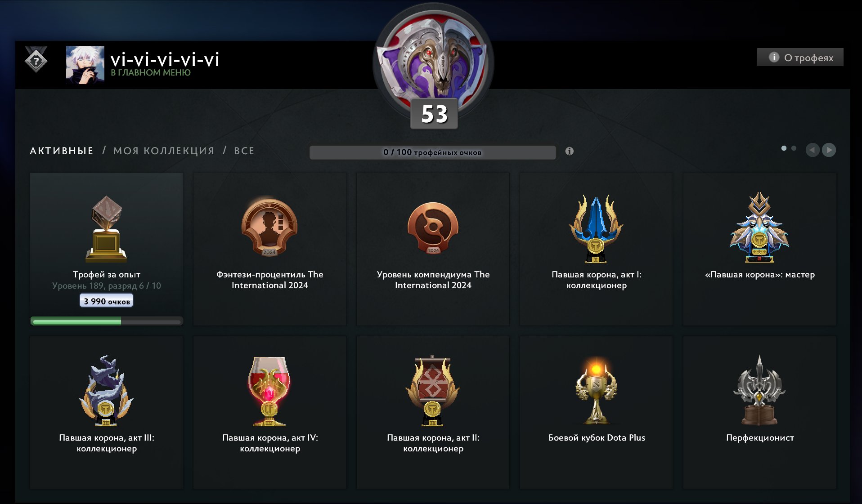This screenshot has height=504, width=862.
Task: Open Уровень компендиума The International 2024 trophy
Action: 433,249
